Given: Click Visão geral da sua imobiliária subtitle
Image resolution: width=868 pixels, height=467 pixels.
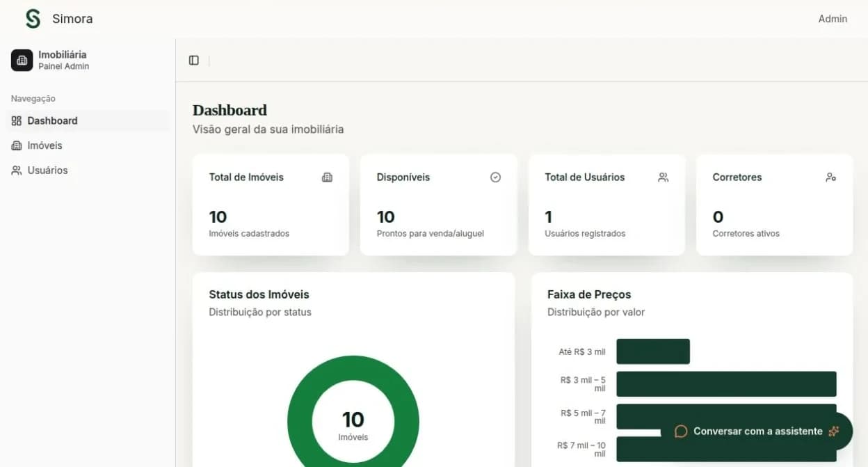Looking at the screenshot, I should [x=268, y=129].
